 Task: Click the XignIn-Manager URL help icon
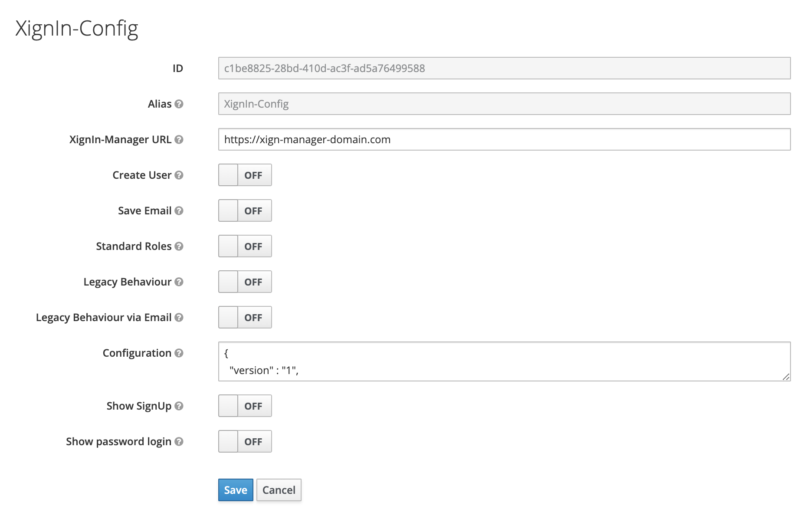pyautogui.click(x=179, y=140)
